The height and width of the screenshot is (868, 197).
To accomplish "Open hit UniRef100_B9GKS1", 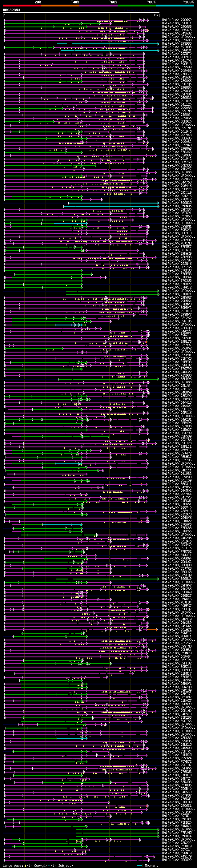I will click(x=177, y=50).
